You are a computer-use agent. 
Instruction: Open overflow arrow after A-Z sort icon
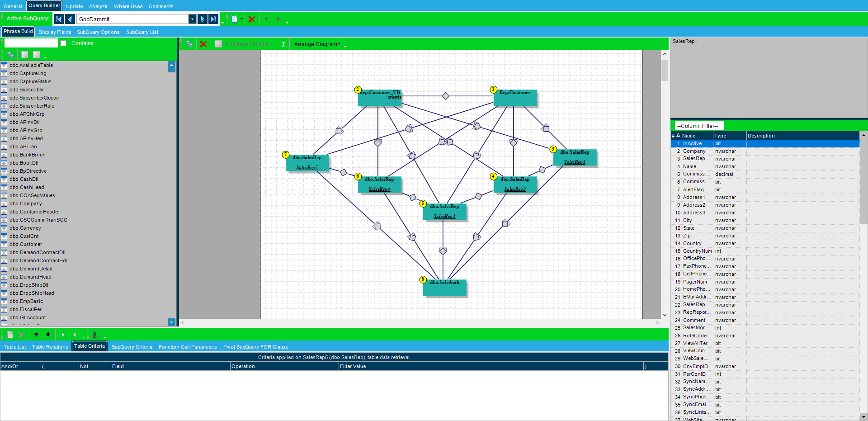click(105, 337)
